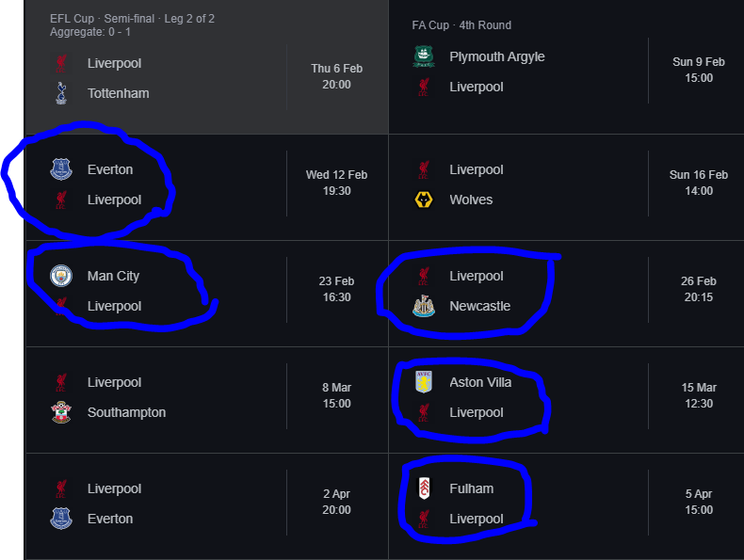Click the Plymouth Argyle crest
This screenshot has height=560, width=744.
click(x=424, y=56)
